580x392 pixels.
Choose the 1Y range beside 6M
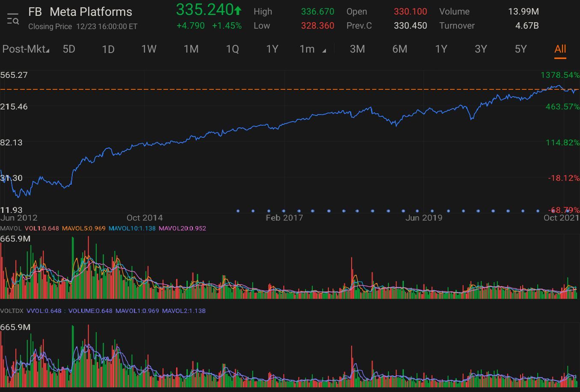441,49
